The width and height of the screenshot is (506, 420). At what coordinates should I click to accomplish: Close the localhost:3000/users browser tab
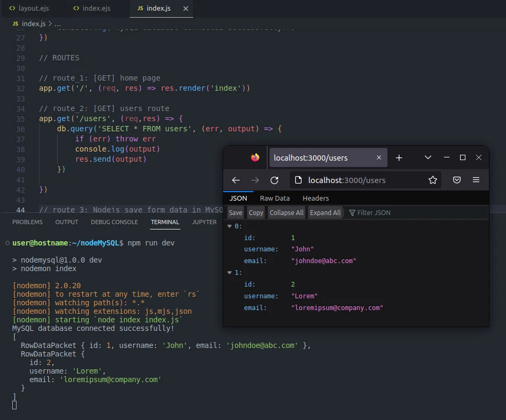click(379, 157)
